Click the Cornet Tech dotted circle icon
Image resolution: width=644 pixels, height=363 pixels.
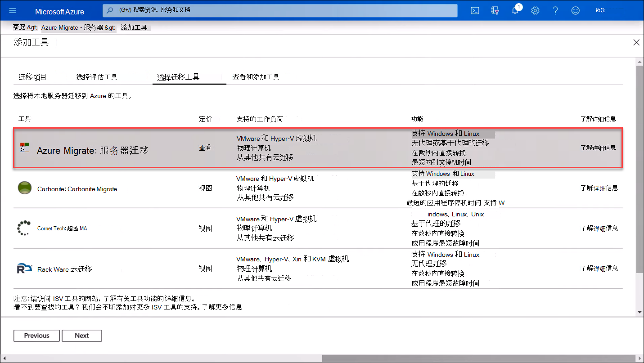coord(23,228)
